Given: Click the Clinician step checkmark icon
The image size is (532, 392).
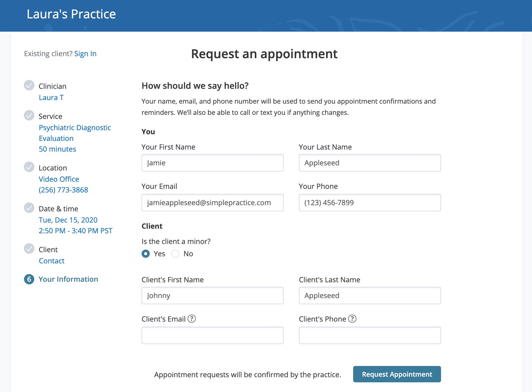Looking at the screenshot, I should click(29, 85).
